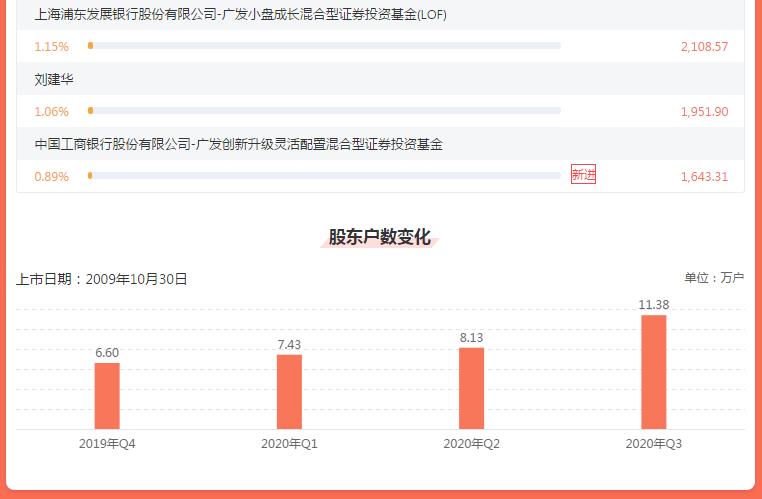Open 中国工商银行 广发创新升级 fund shareholder entry

(238, 144)
